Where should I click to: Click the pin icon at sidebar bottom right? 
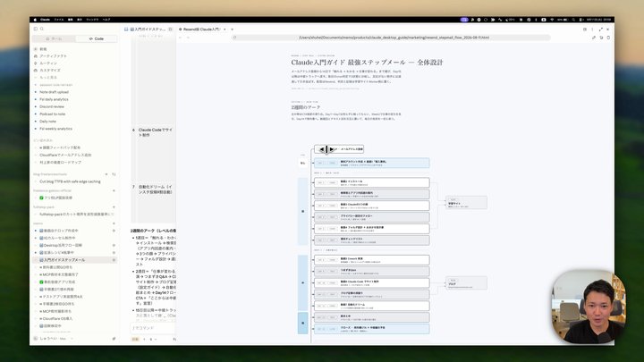(x=114, y=339)
